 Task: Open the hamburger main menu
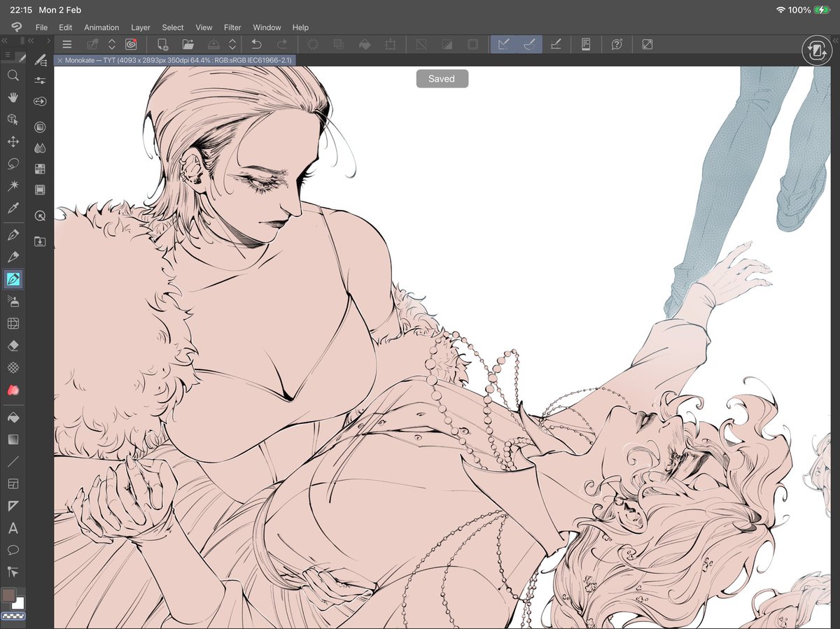click(67, 43)
